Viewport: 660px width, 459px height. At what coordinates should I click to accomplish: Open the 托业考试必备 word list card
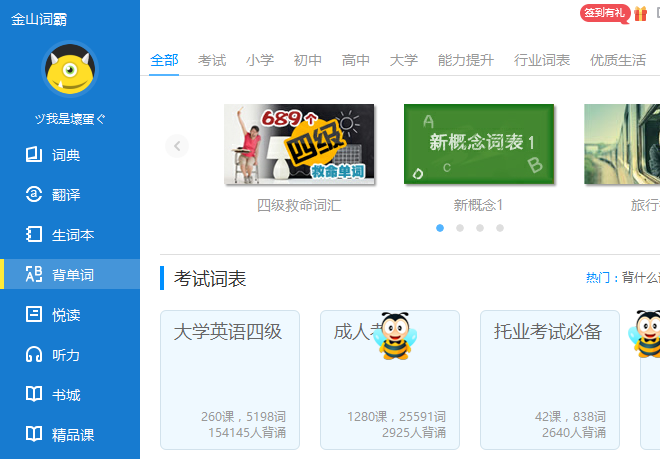pos(550,380)
